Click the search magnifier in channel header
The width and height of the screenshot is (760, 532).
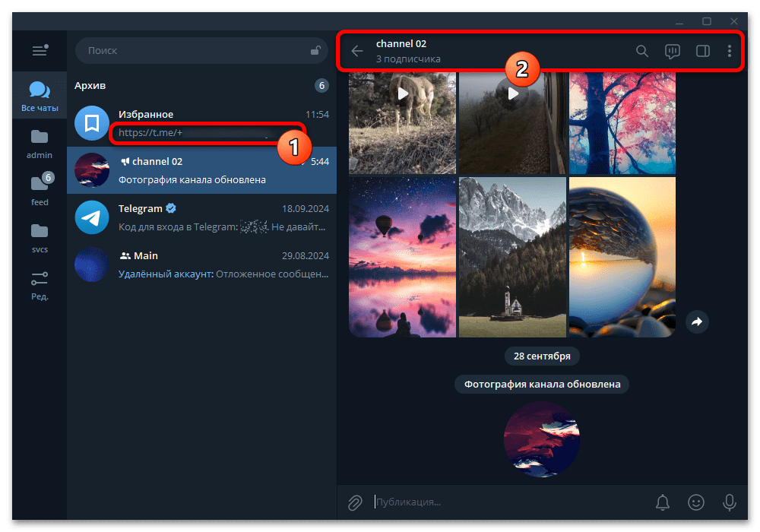[x=642, y=51]
